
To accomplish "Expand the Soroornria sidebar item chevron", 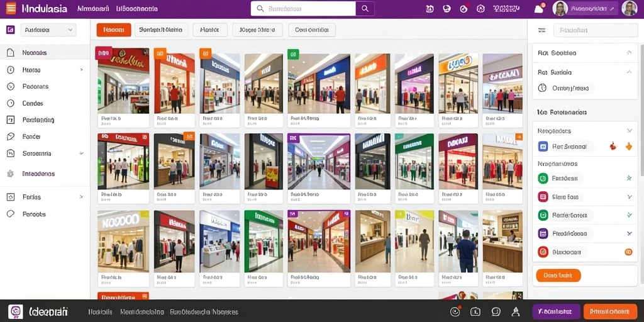I will pos(81,153).
